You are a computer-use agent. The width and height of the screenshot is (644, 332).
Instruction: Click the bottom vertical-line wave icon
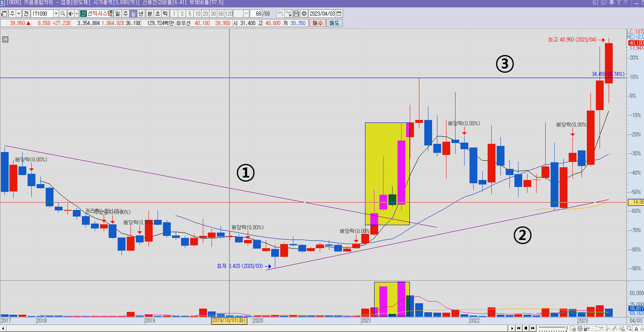pyautogui.click(x=608, y=328)
